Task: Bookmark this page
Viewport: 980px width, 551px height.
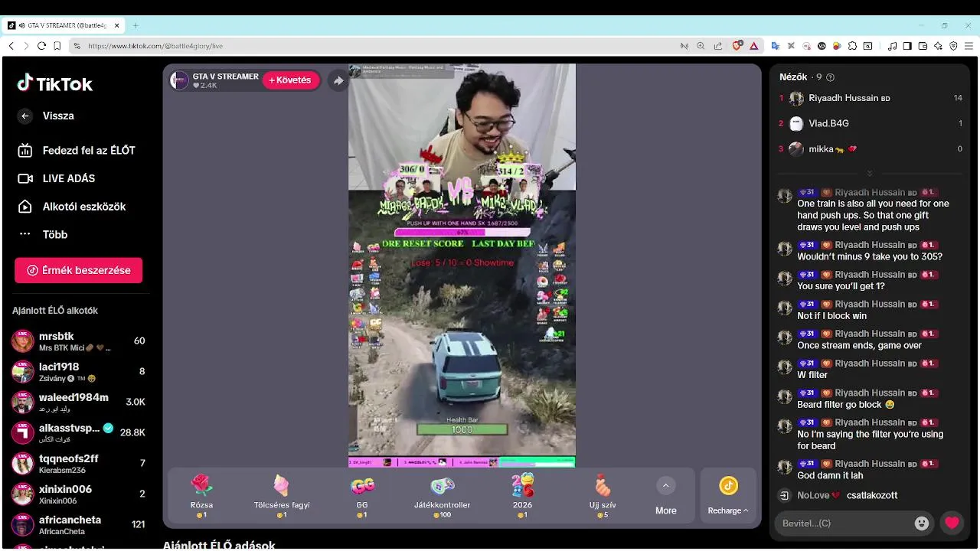Action: point(57,46)
